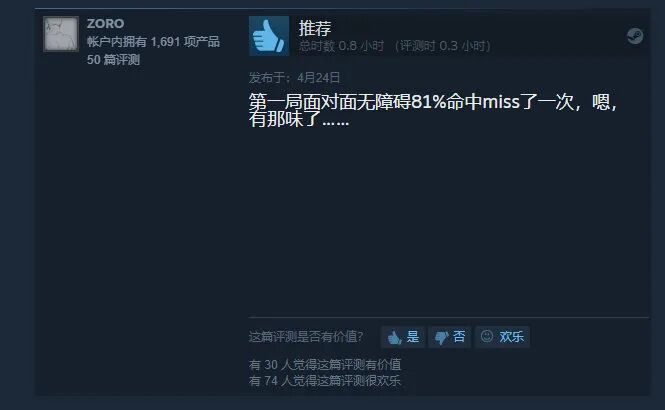Click thumbs-up icon inside 是 button
Screen dimensions: 665x410
tap(394, 337)
